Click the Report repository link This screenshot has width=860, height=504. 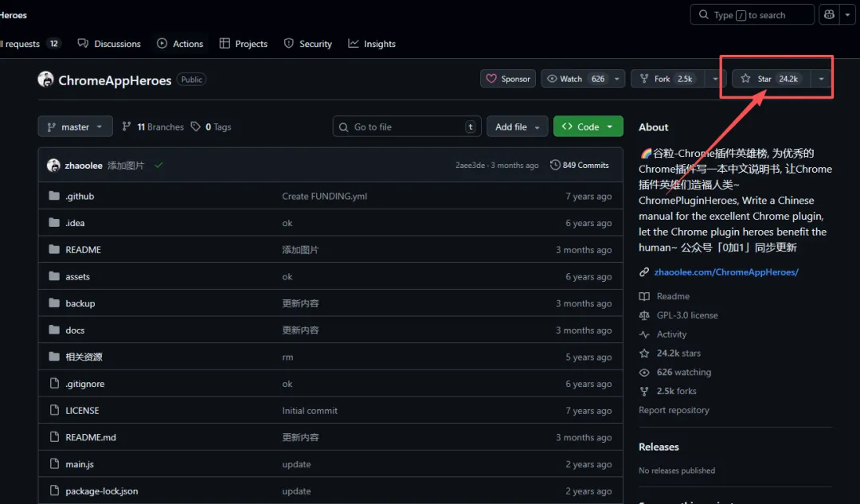[674, 410]
